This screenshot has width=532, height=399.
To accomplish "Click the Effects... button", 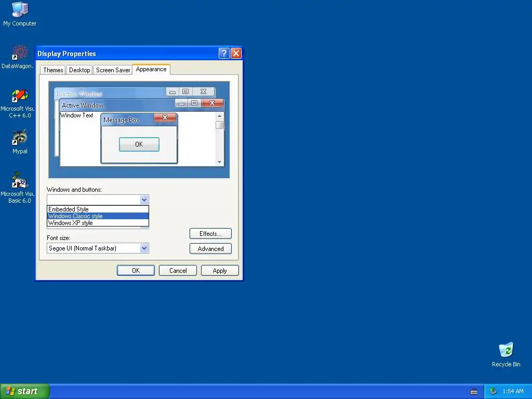I will click(x=210, y=234).
